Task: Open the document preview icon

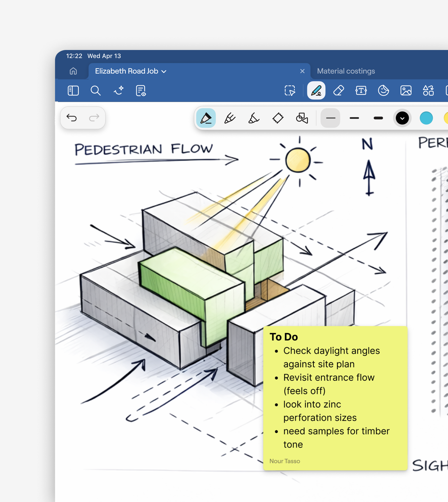Action: [141, 90]
